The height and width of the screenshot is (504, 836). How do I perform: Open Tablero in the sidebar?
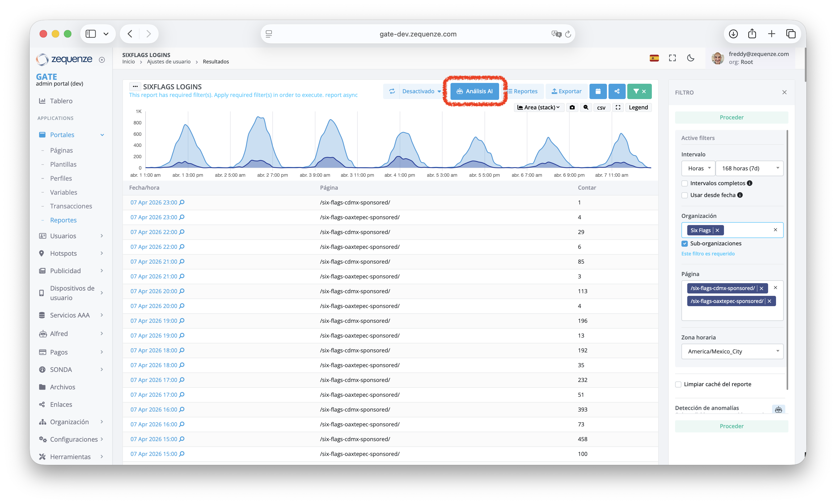click(x=61, y=101)
